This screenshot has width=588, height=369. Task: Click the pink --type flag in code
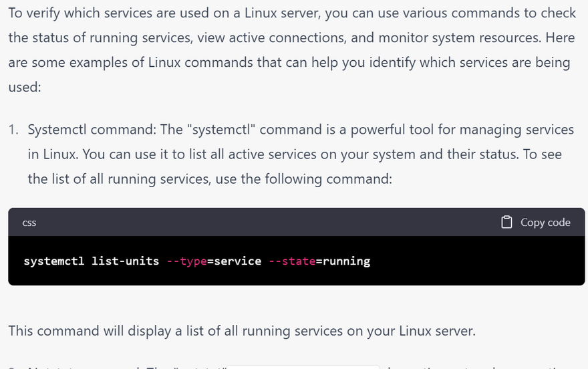[x=186, y=261]
